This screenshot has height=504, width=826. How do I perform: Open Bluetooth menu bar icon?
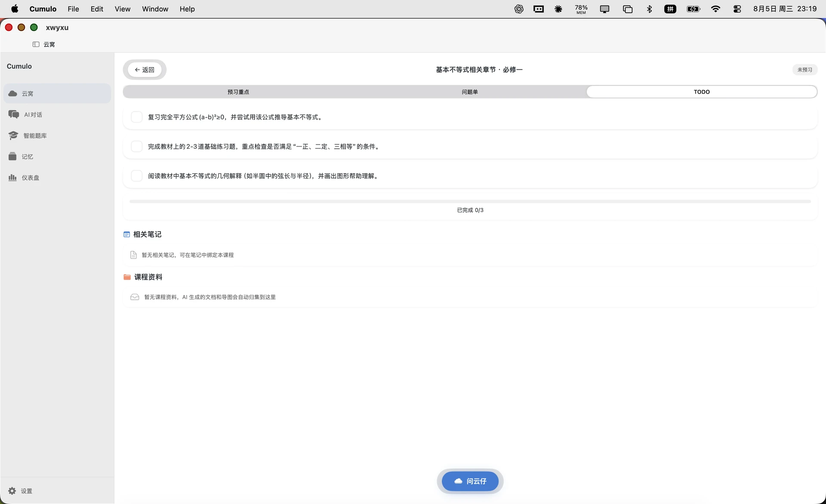[649, 9]
